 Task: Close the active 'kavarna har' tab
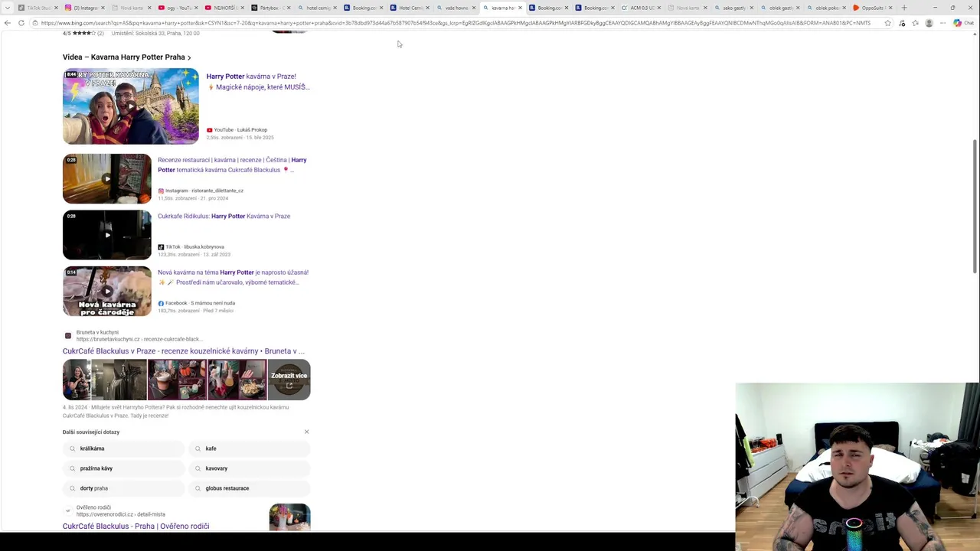tap(521, 8)
